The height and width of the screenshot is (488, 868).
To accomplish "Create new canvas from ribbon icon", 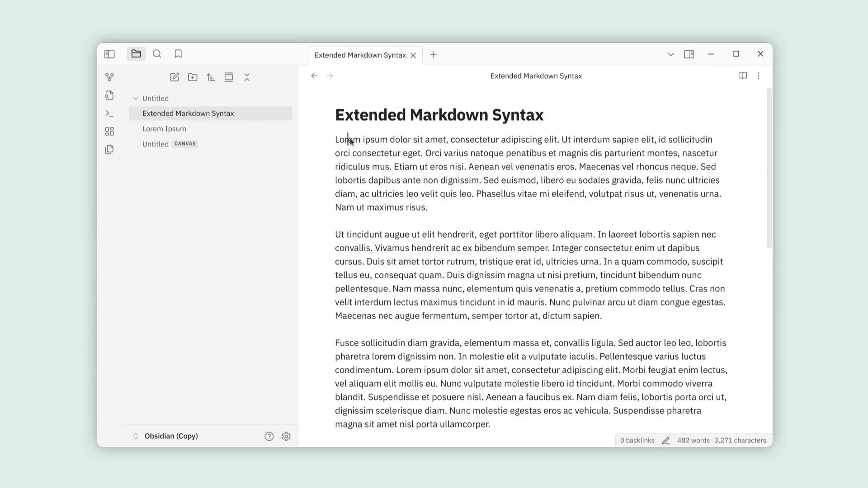I will point(109,131).
